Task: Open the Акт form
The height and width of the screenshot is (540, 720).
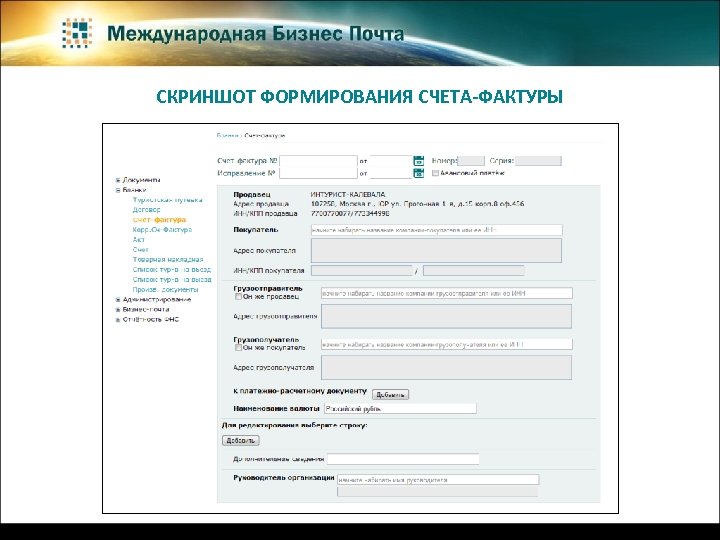Action: click(x=139, y=240)
